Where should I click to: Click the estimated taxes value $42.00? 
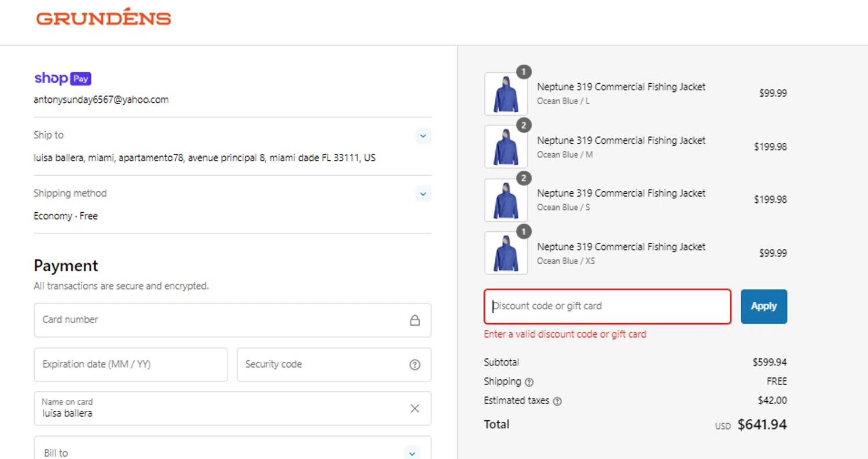[773, 401]
